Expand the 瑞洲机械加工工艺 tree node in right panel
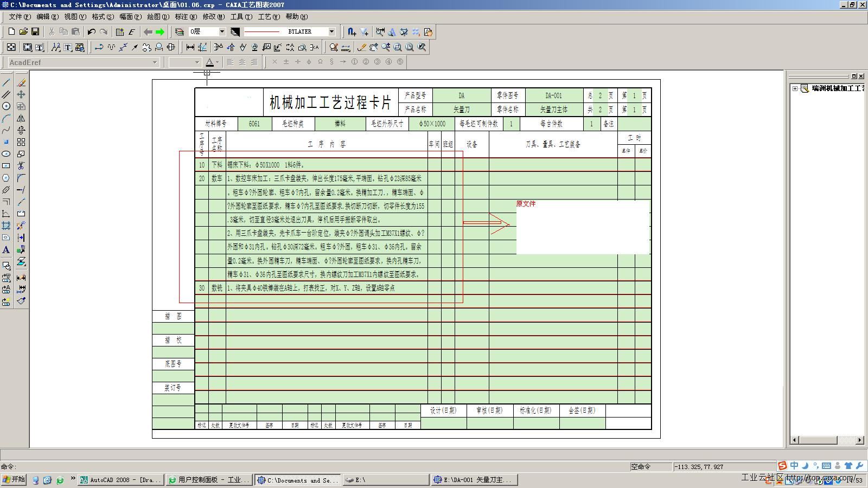Viewport: 868px width, 488px height. pos(795,88)
